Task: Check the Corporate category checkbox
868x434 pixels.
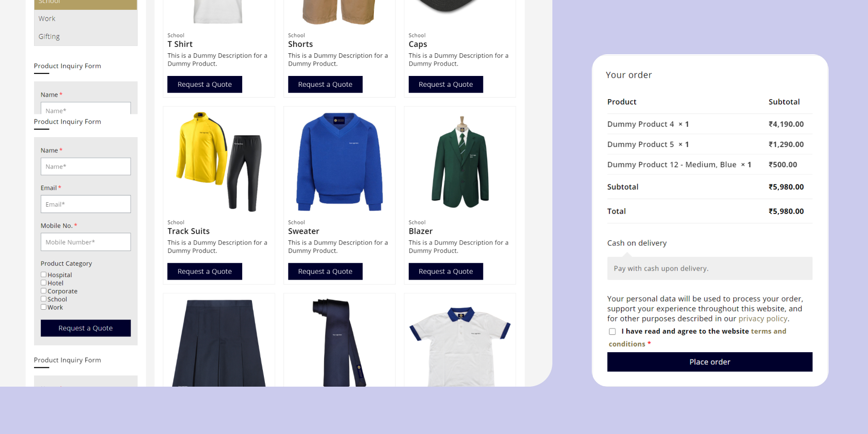Action: [x=43, y=291]
